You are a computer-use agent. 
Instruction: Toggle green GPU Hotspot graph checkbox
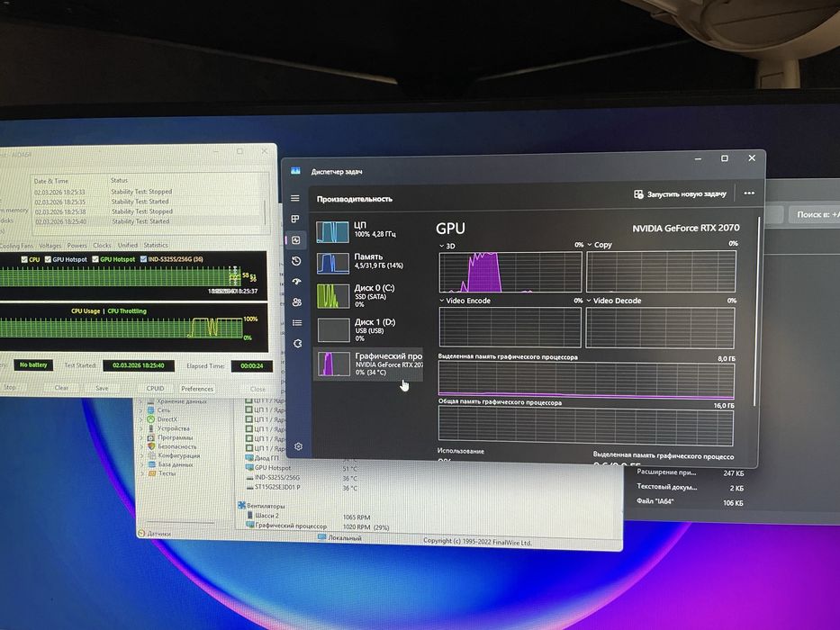point(95,259)
